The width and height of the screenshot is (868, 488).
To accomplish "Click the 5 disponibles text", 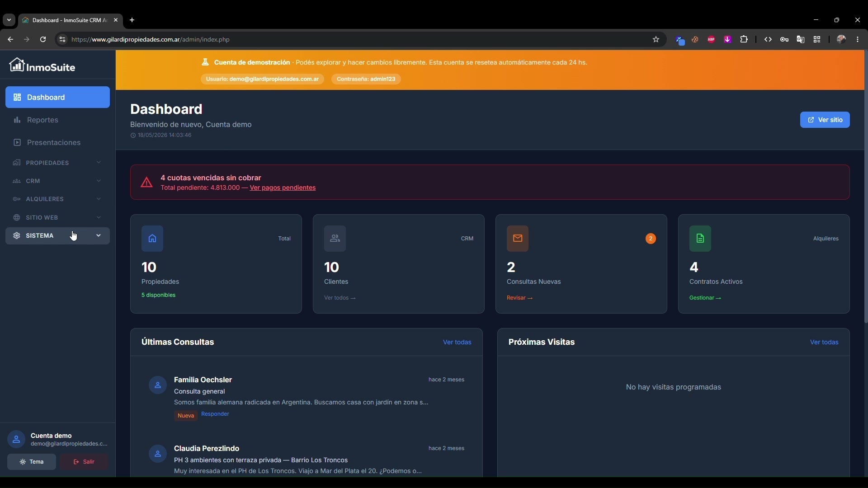I will click(x=159, y=295).
